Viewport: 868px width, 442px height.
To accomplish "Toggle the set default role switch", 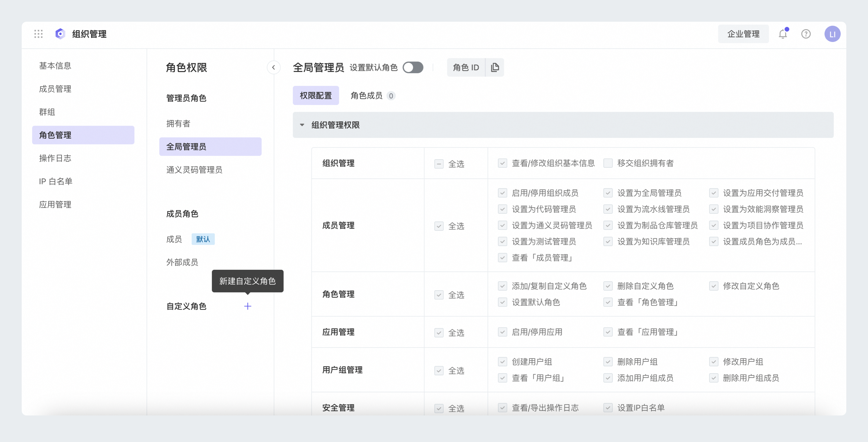I will pyautogui.click(x=413, y=68).
